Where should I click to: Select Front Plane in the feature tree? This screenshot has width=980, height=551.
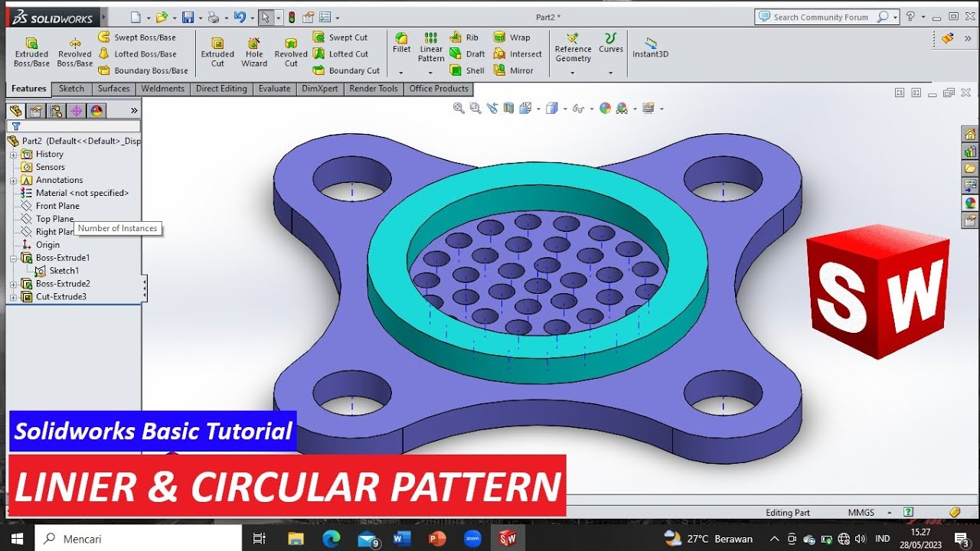point(51,206)
